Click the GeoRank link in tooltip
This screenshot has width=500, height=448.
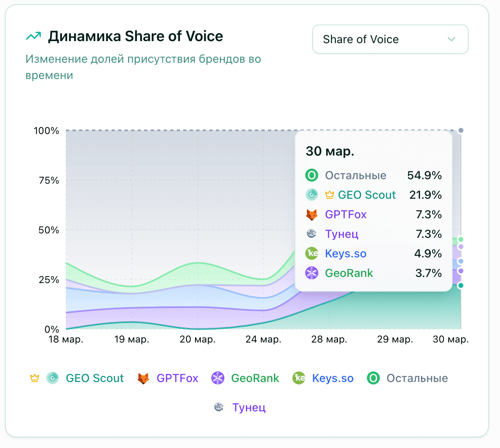pos(349,273)
